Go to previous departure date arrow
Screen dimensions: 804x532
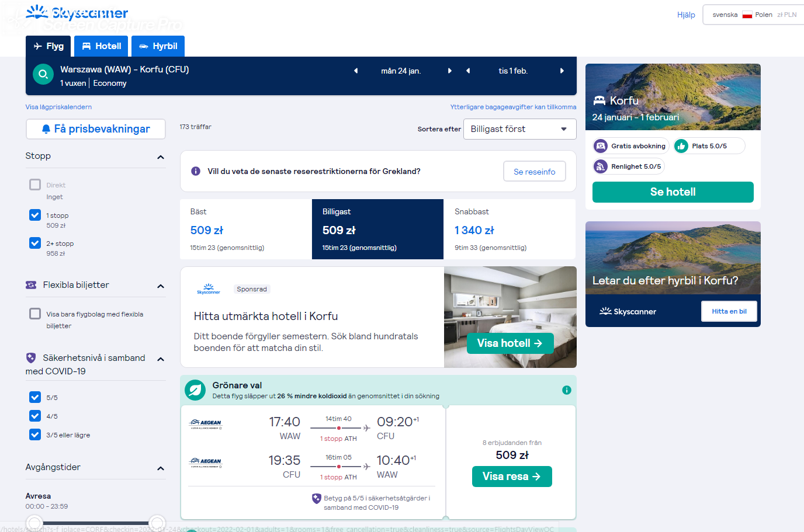tap(356, 71)
